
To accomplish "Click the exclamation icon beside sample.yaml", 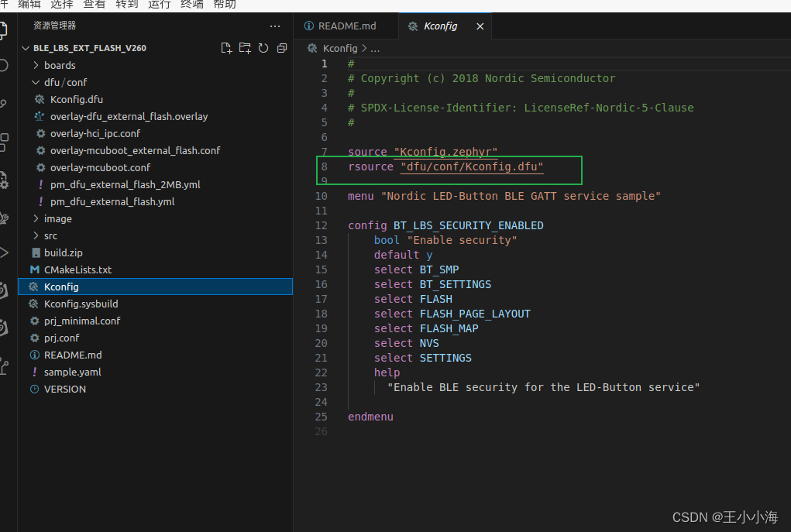I will (x=34, y=372).
